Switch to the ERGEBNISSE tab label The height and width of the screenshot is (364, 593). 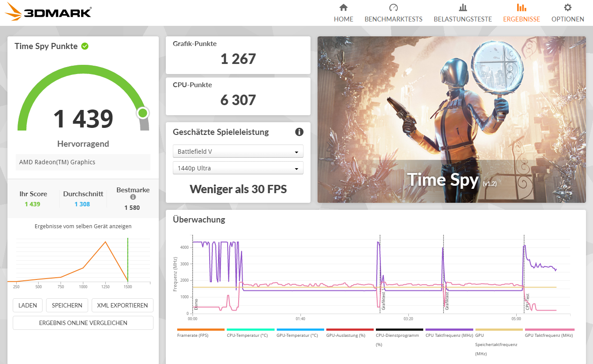pyautogui.click(x=522, y=19)
